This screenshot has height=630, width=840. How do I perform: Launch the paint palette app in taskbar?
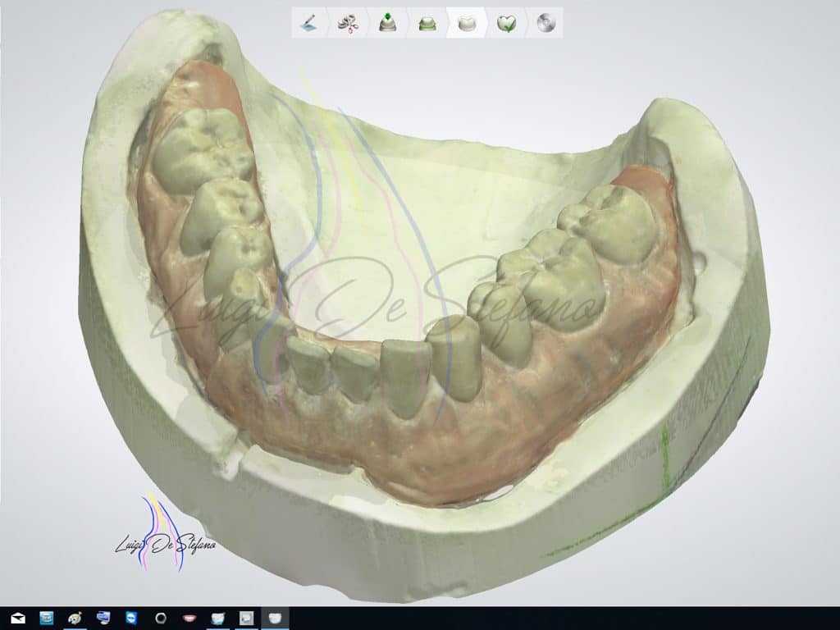tap(75, 618)
